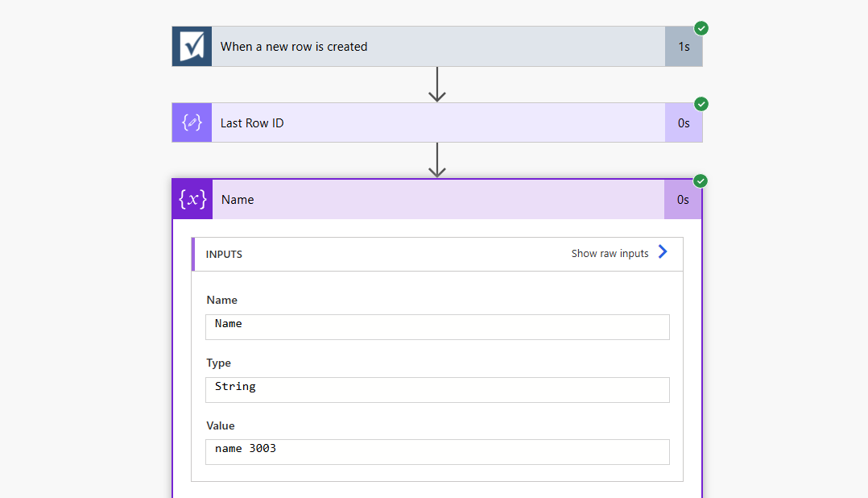
Task: Click the Dataverse trigger icon
Action: coord(192,46)
